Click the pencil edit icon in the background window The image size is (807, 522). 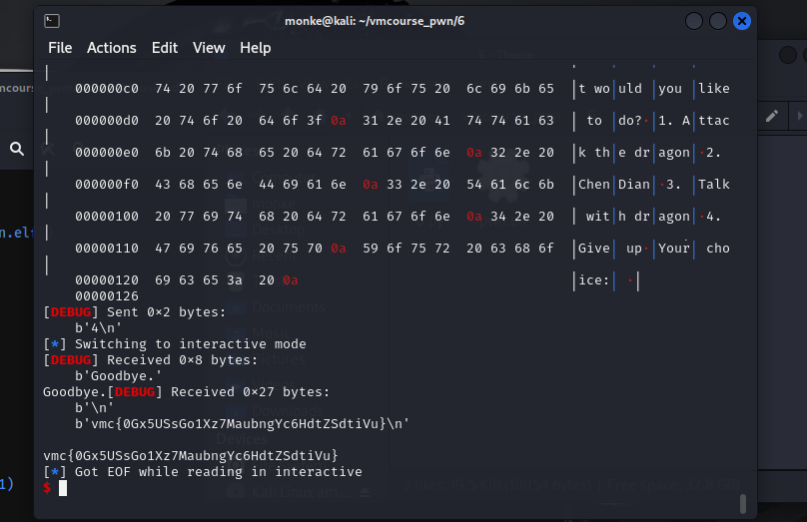point(772,116)
